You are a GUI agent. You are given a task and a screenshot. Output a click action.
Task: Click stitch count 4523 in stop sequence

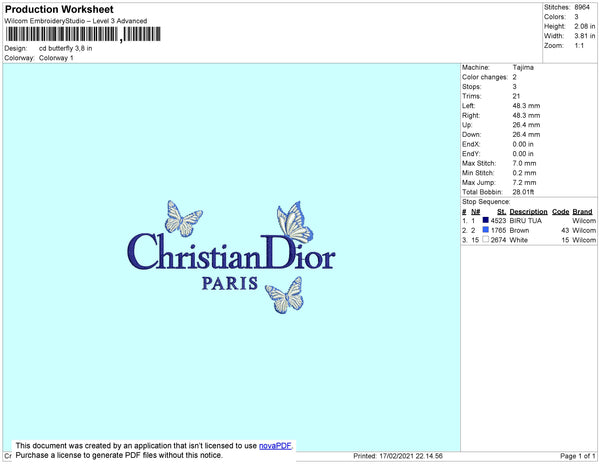(x=498, y=221)
